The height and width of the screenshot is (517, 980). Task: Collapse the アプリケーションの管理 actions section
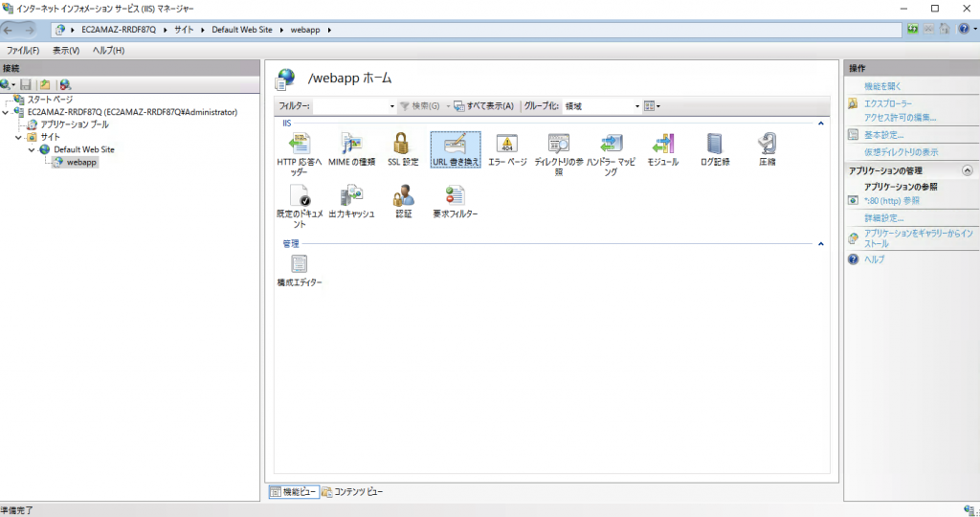tap(967, 170)
